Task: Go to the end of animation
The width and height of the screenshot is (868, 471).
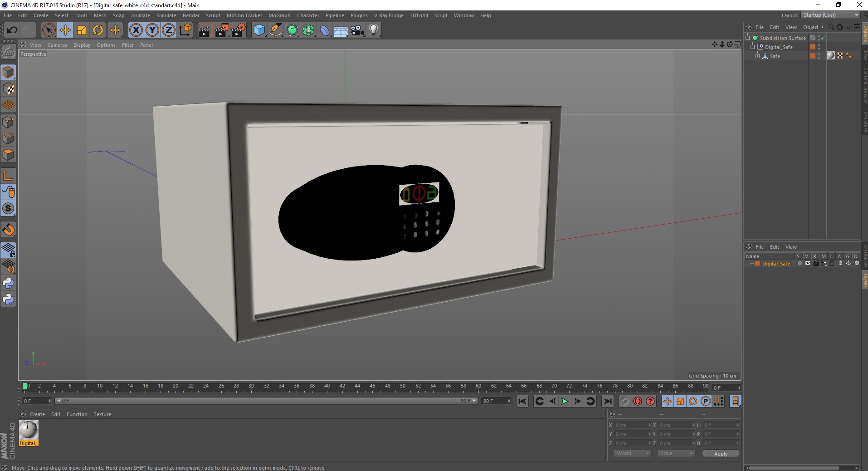Action: pos(608,401)
